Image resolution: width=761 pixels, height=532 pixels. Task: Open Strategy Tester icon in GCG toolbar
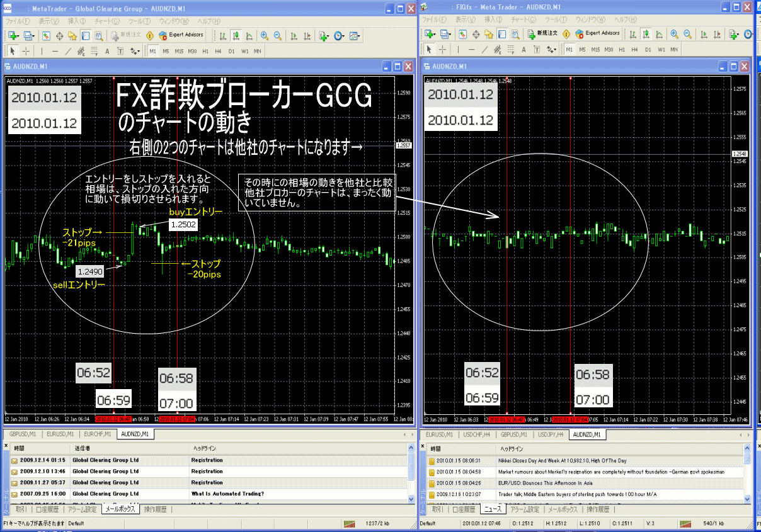pos(99,36)
